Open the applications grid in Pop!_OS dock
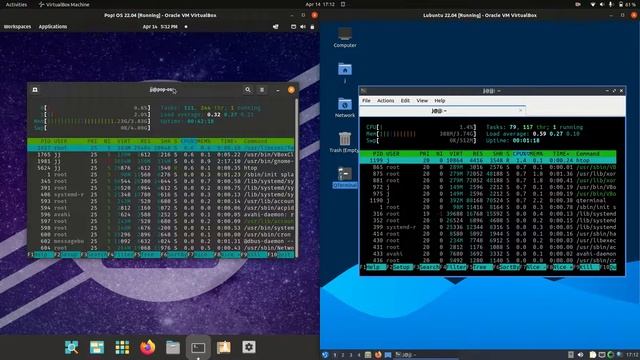The width and height of the screenshot is (640, 360). [122, 347]
